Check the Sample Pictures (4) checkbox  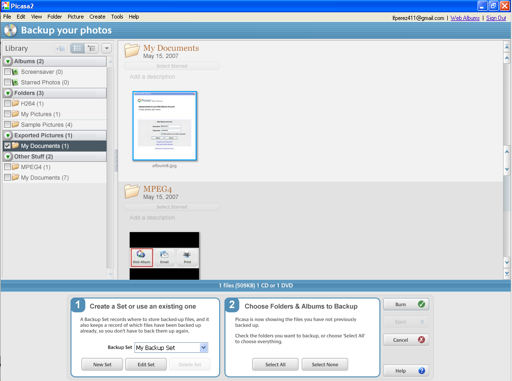(x=7, y=124)
